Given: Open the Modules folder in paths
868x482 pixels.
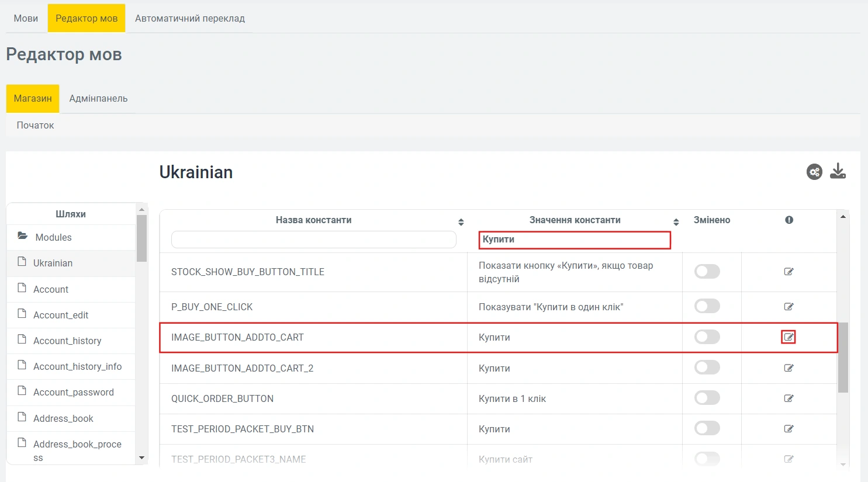Looking at the screenshot, I should point(53,237).
